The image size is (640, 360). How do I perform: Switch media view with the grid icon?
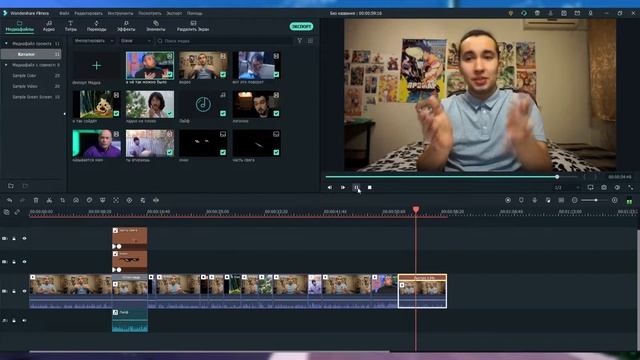310,41
